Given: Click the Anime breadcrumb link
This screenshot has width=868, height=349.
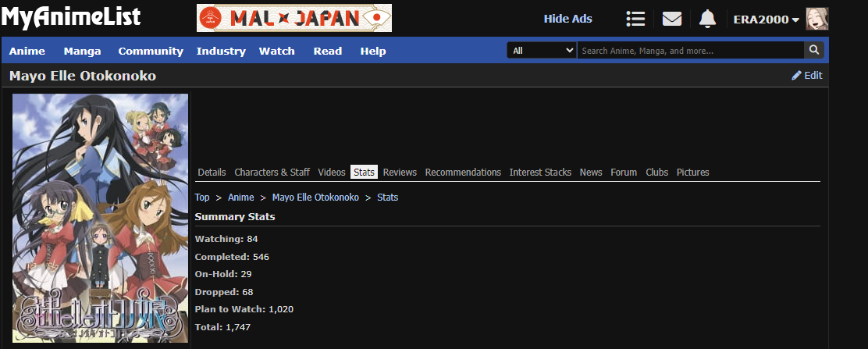Looking at the screenshot, I should click(x=240, y=198).
